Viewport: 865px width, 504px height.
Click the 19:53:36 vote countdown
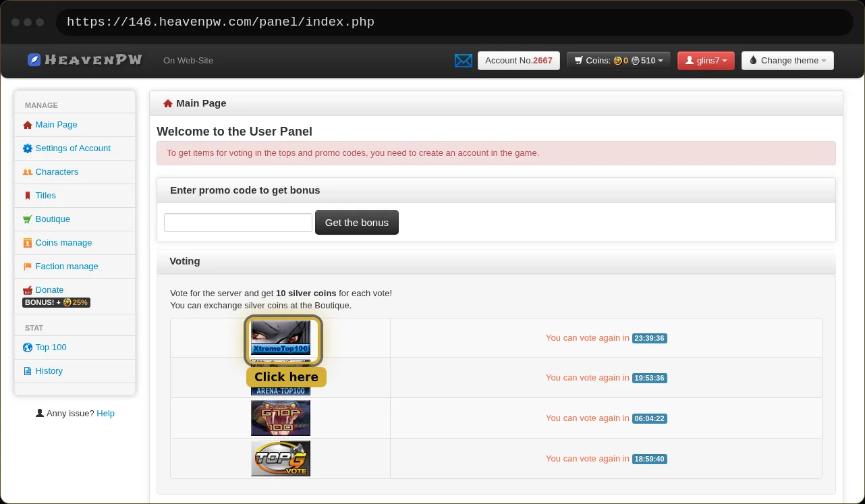pos(650,378)
